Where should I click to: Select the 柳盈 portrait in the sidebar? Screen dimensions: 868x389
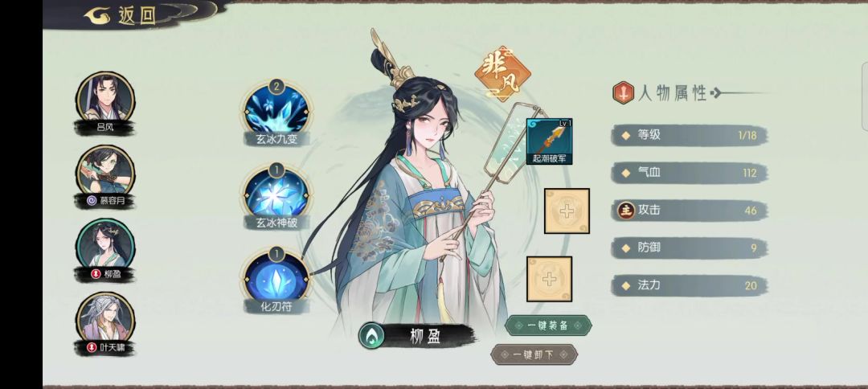tap(105, 249)
